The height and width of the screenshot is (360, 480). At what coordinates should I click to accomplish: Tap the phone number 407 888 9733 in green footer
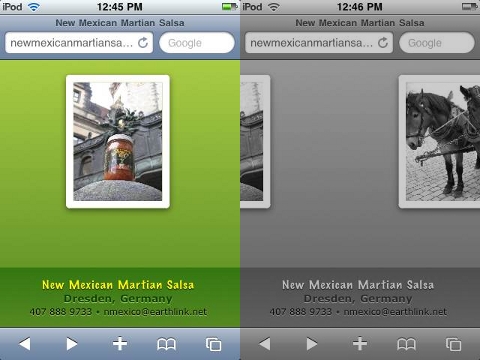pos(61,312)
